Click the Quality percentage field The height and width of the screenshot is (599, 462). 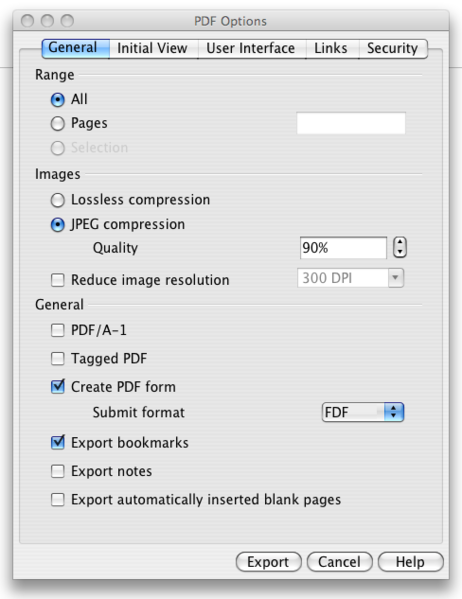(343, 248)
